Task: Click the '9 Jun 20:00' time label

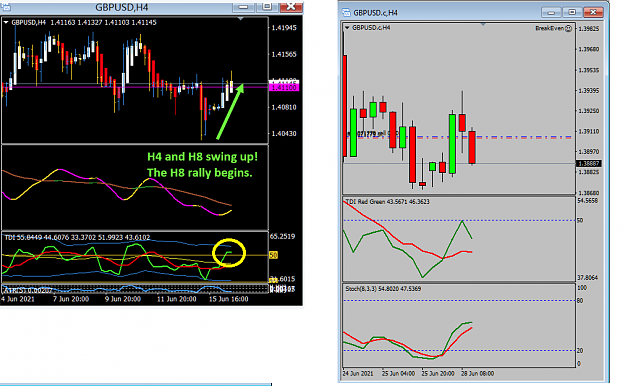Action: pyautogui.click(x=123, y=299)
